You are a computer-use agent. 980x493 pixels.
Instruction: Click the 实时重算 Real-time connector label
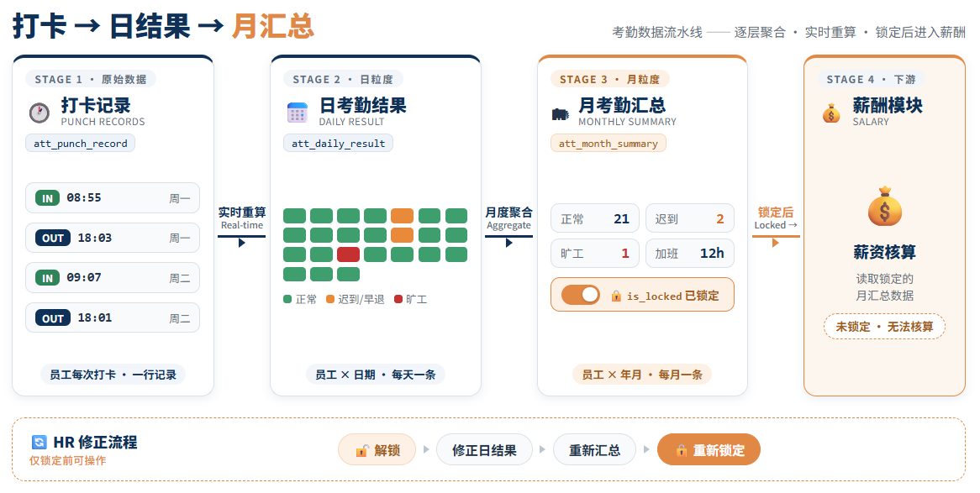tap(242, 218)
